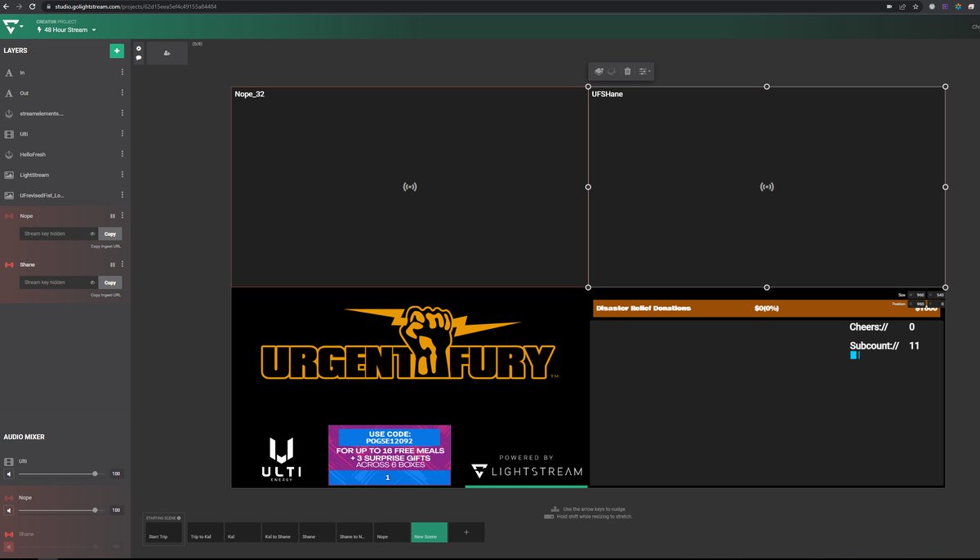Viewport: 980px width, 560px height.
Task: Reveal Shane layer stream key
Action: [92, 282]
